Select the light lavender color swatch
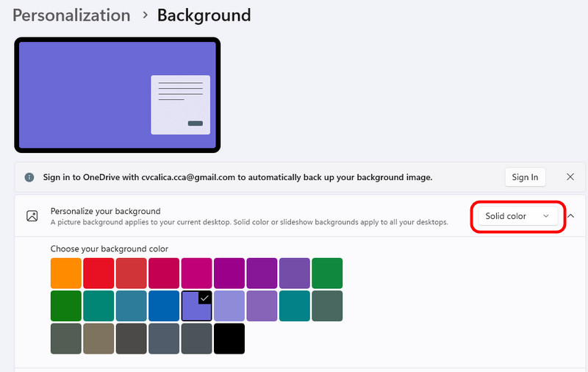The width and height of the screenshot is (588, 372). pyautogui.click(x=229, y=306)
